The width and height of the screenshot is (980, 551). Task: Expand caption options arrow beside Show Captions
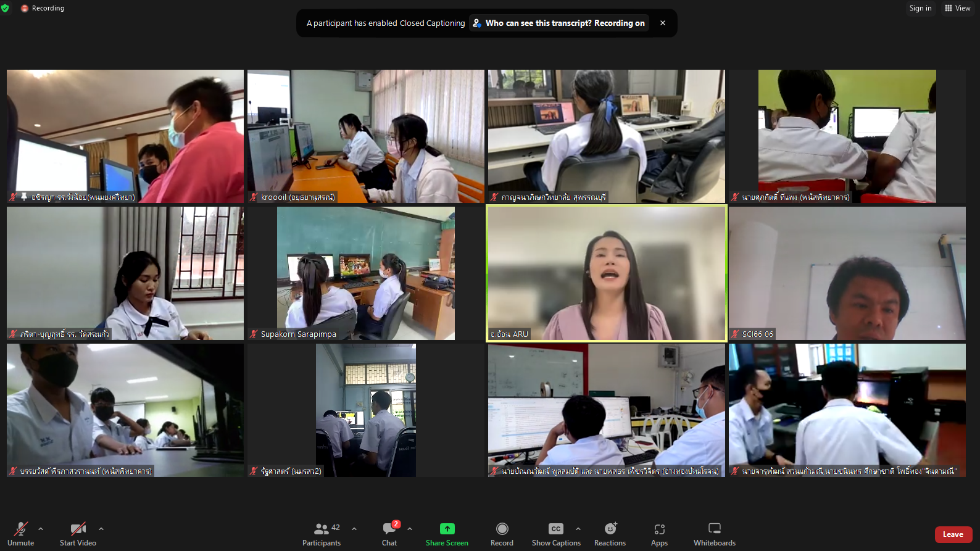click(578, 529)
